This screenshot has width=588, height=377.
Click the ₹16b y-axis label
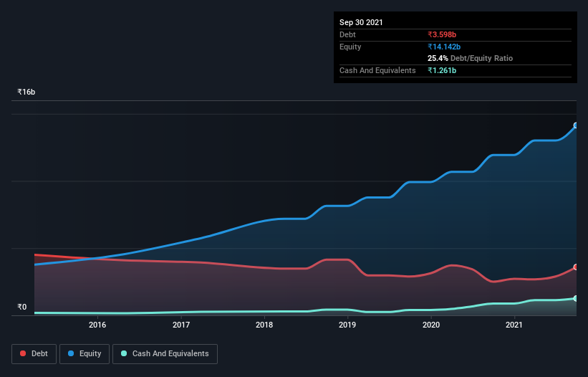[26, 92]
